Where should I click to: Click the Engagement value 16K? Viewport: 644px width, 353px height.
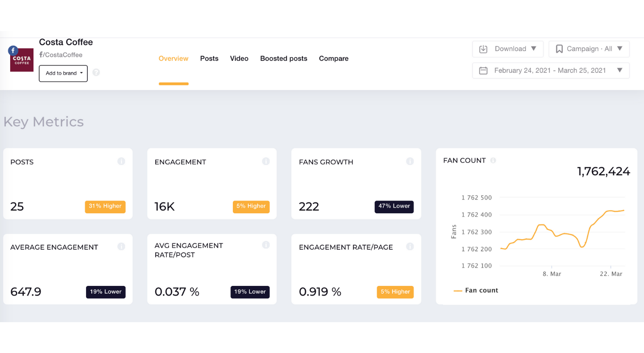click(165, 207)
